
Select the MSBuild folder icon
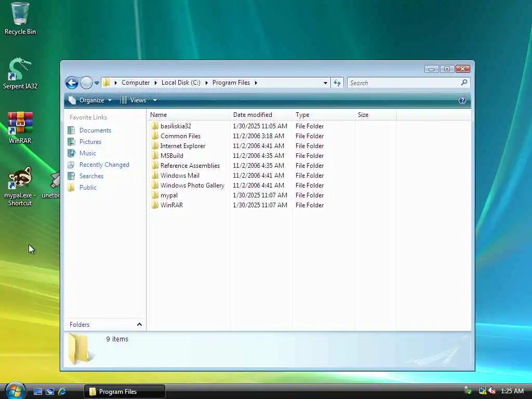pyautogui.click(x=155, y=156)
